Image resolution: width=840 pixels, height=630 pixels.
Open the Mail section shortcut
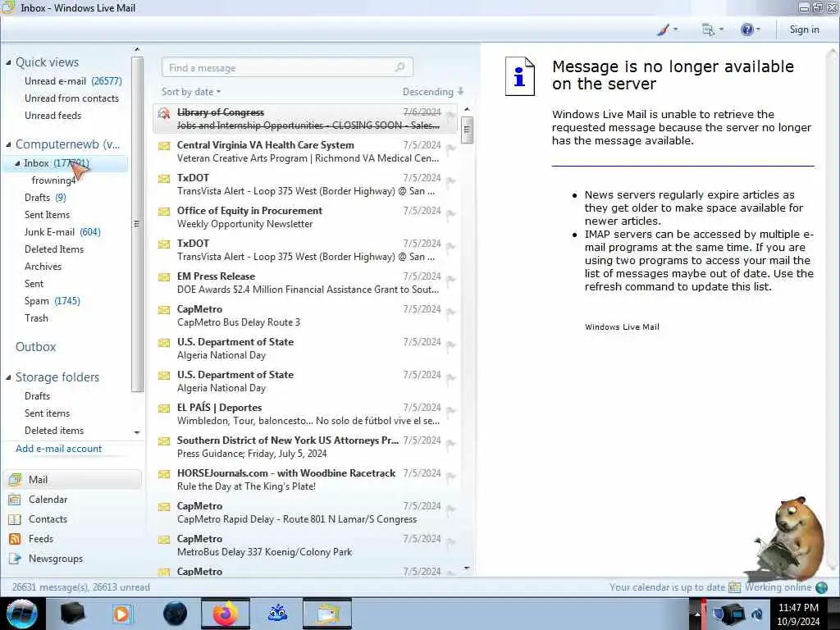coord(74,479)
